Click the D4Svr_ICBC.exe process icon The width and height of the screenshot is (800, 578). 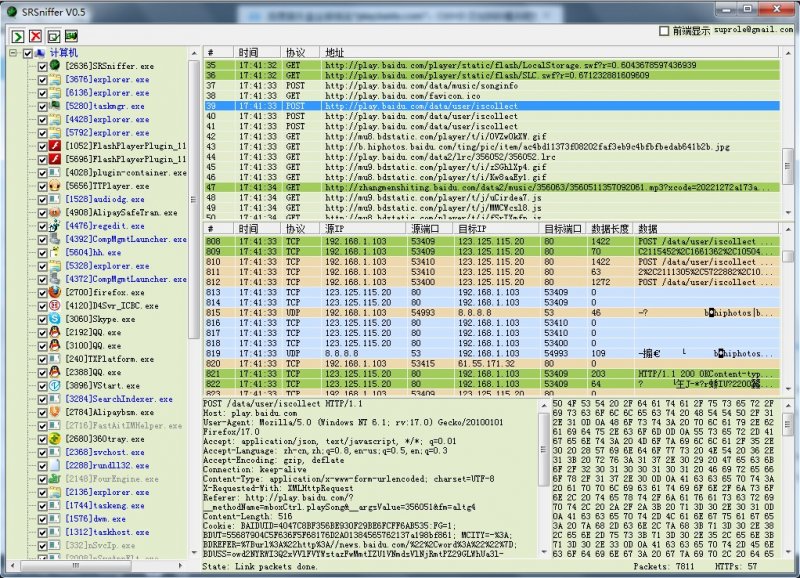pyautogui.click(x=55, y=306)
